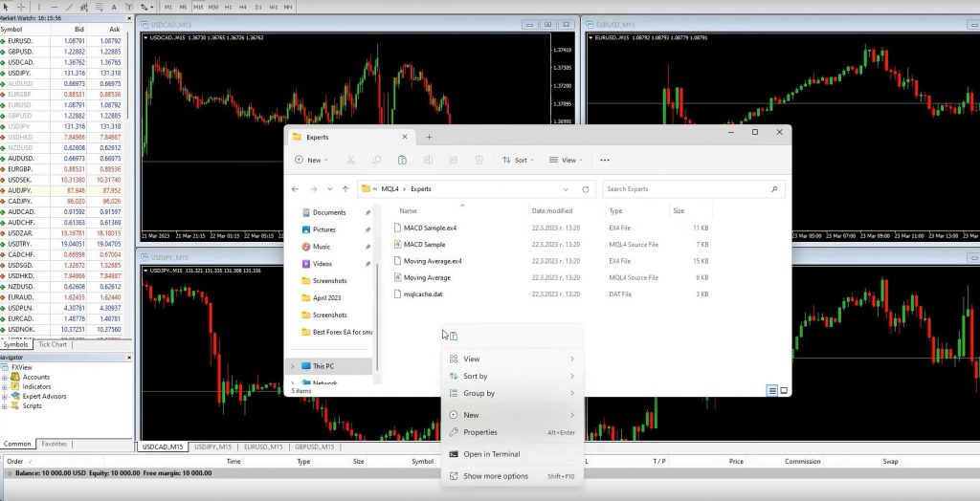Viewport: 980px width, 501px height.
Task: Switch timeframe to M30
Action: point(213,7)
